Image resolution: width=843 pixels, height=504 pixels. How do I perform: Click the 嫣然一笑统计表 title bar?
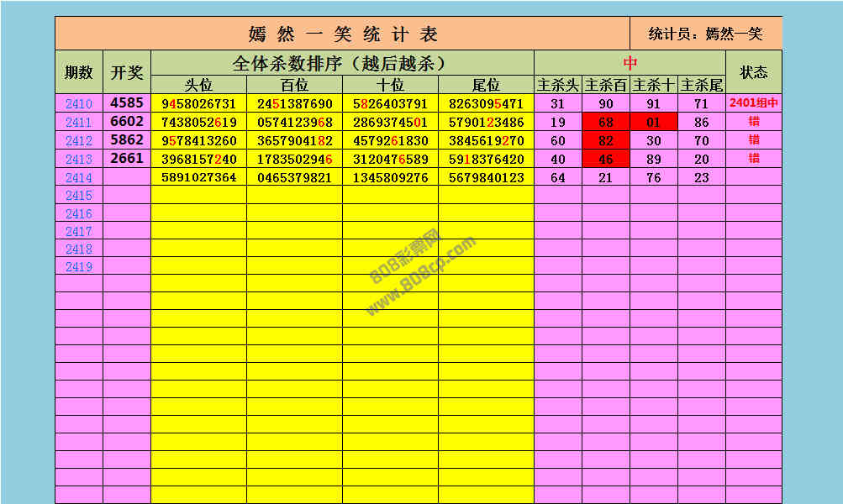tap(343, 34)
